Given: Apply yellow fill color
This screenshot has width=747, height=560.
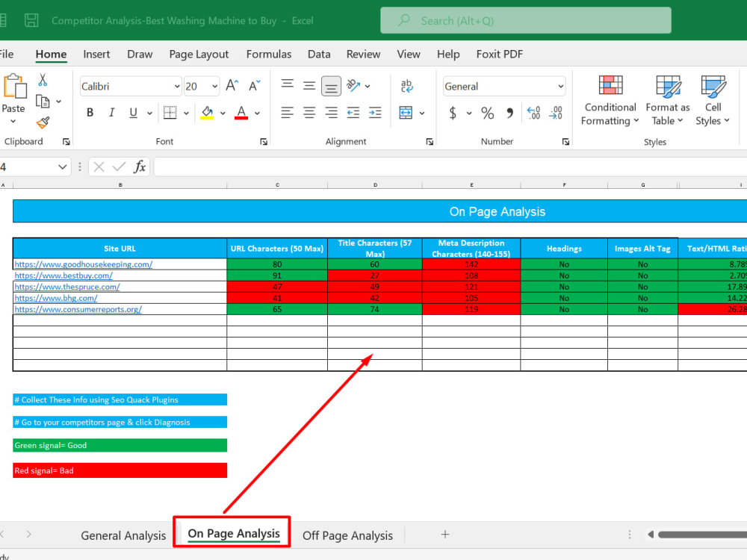Looking at the screenshot, I should pyautogui.click(x=207, y=113).
